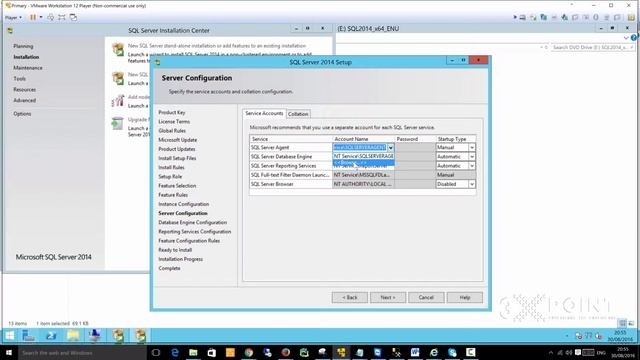Click the Help button in setup

tap(464, 298)
